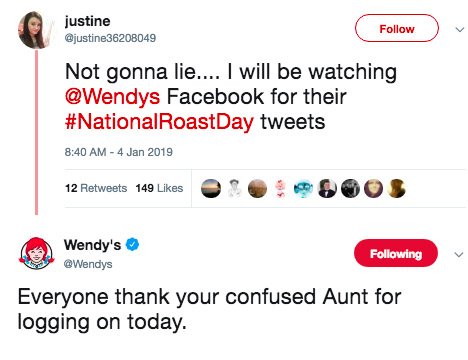Screen dimensions: 468x360
Task: Open first liker avatar with sunset
Action: (211, 188)
